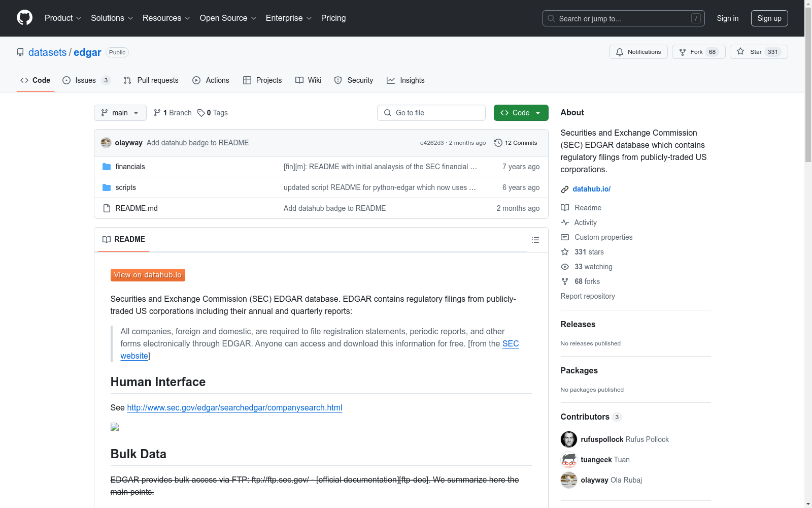Click the scripts folder icon
The image size is (812, 508).
[107, 187]
